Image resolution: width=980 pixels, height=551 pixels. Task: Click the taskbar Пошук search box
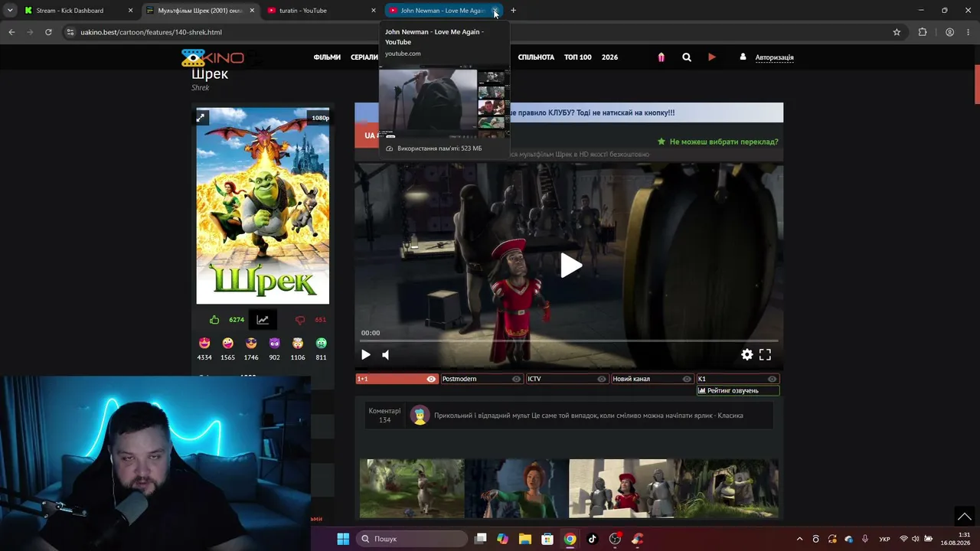pos(412,539)
